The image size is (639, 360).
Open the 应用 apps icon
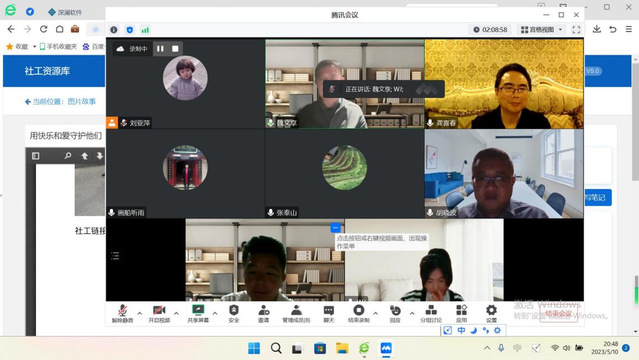click(461, 314)
